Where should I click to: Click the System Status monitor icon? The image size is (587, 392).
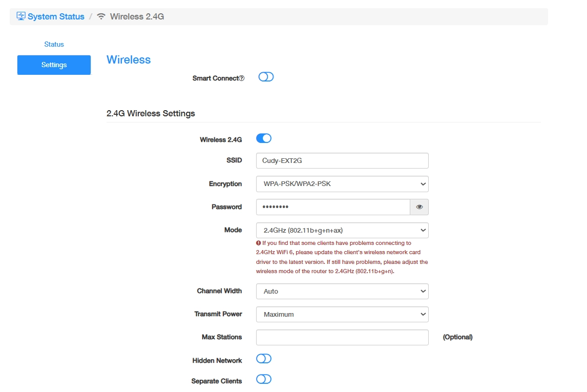(21, 16)
